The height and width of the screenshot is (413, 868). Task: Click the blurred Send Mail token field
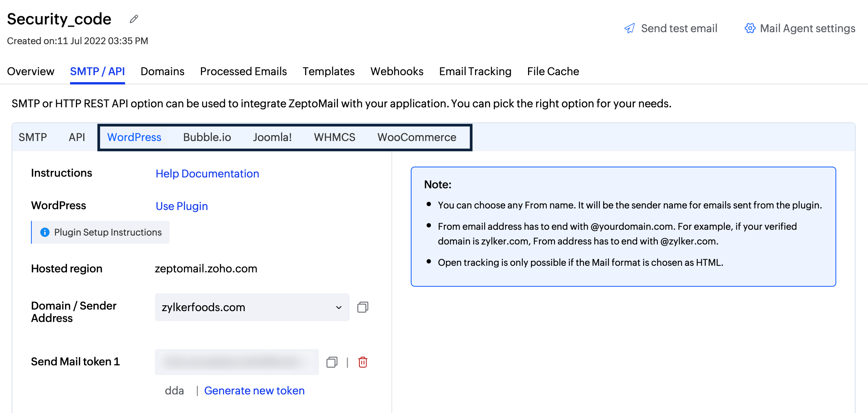coord(237,362)
